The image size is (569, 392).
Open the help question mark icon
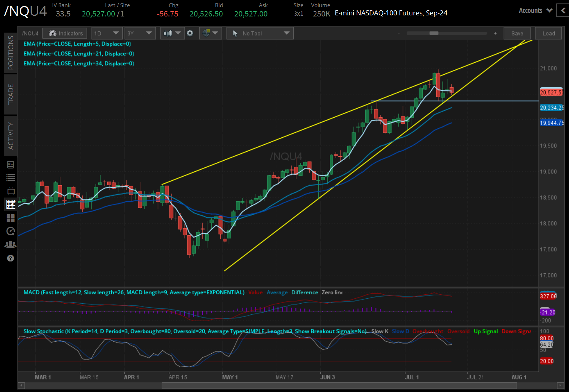[11, 258]
